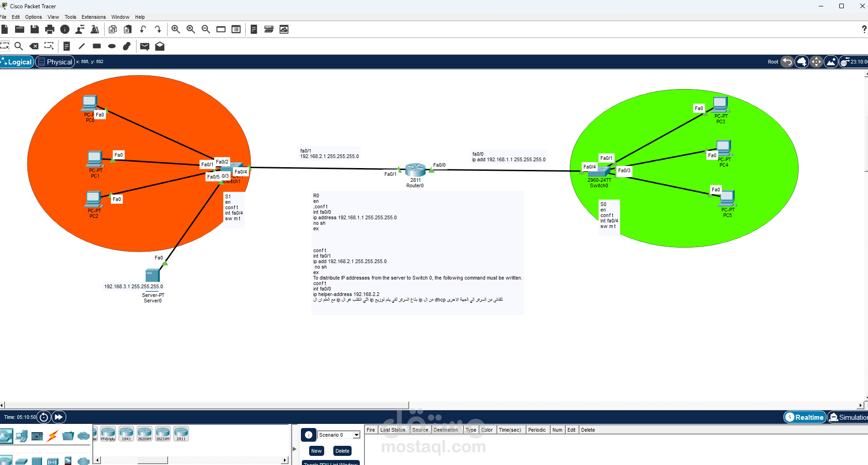Open the Window menu
The height and width of the screenshot is (465, 868).
pyautogui.click(x=120, y=17)
